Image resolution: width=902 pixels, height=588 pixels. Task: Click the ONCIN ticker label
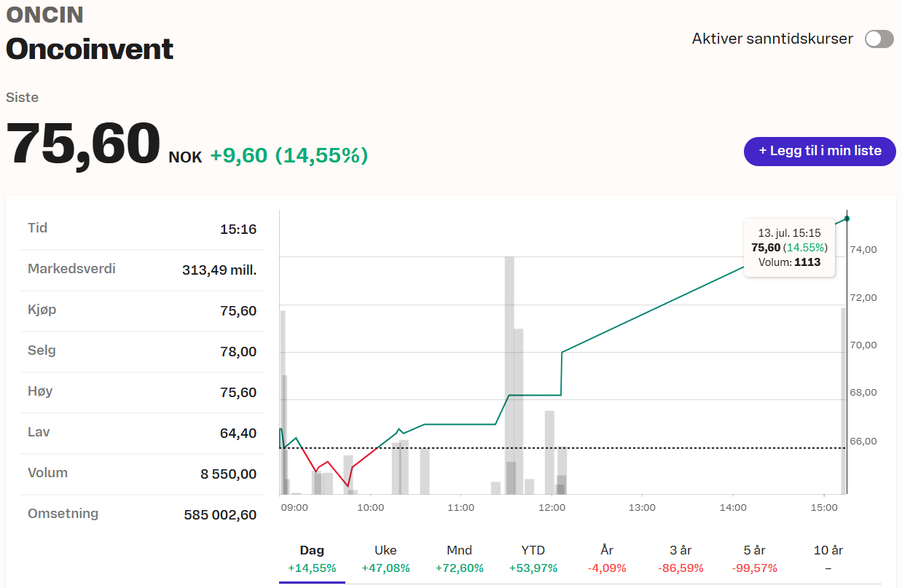point(44,15)
